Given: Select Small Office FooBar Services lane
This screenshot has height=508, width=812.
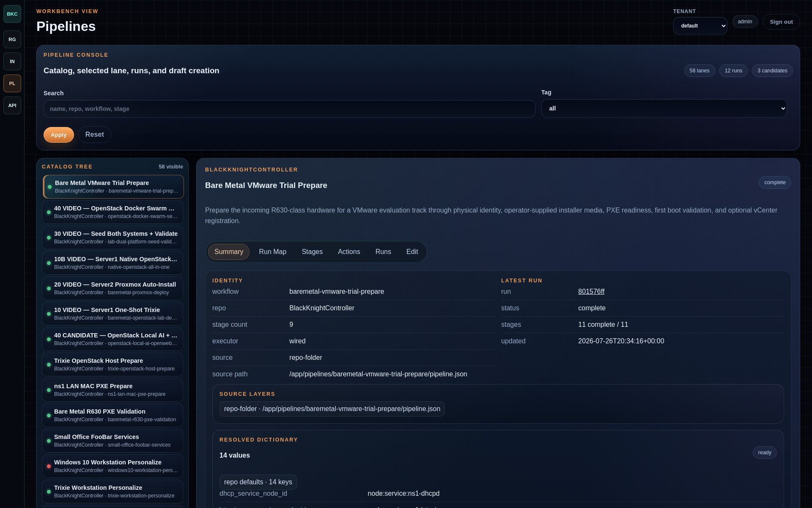Looking at the screenshot, I should [112, 441].
